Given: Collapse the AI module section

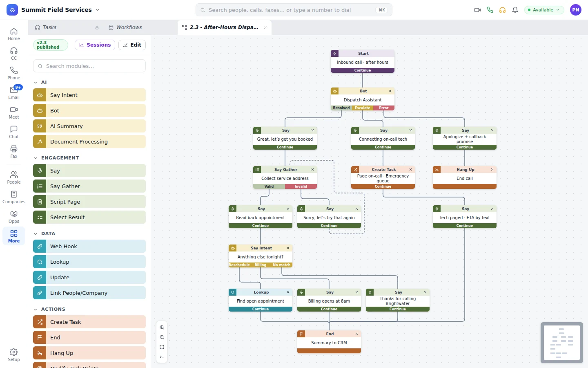Looking at the screenshot, I should tap(36, 83).
